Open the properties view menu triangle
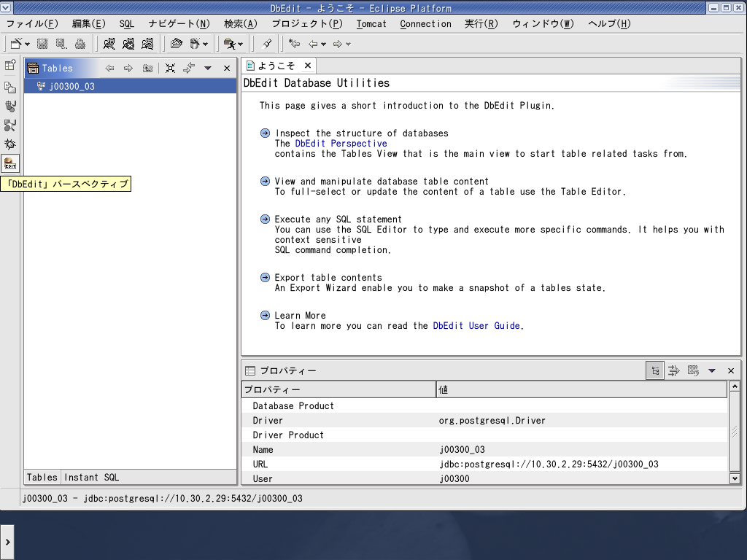Viewport: 747px width, 560px height. 712,370
